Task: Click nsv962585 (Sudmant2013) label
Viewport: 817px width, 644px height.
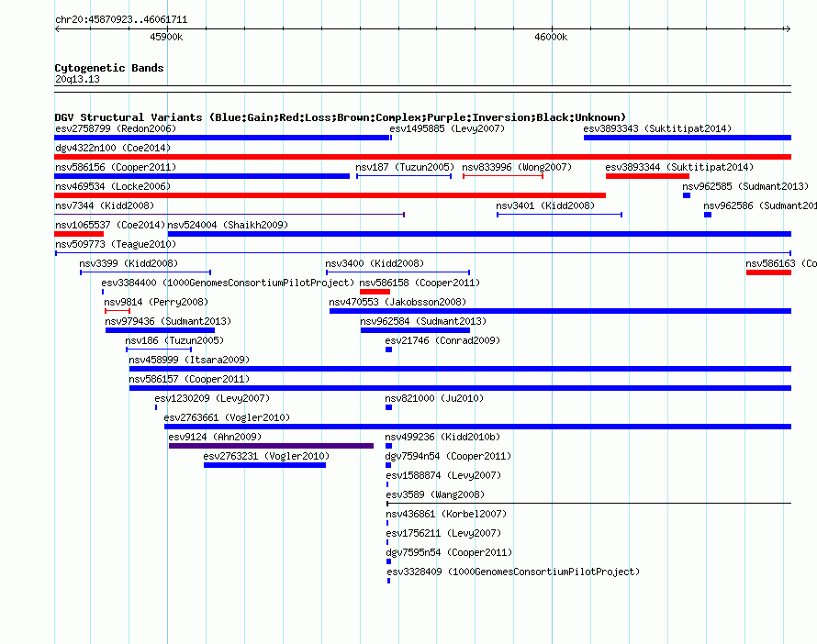Action: click(x=745, y=186)
